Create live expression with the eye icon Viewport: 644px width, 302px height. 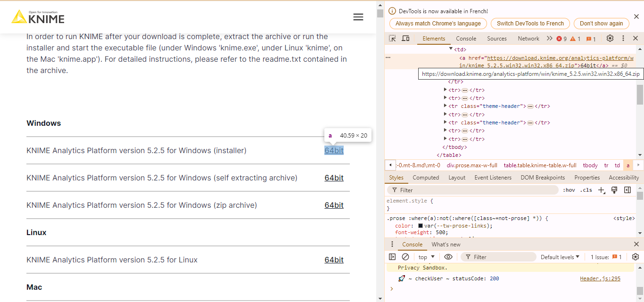coord(448,257)
